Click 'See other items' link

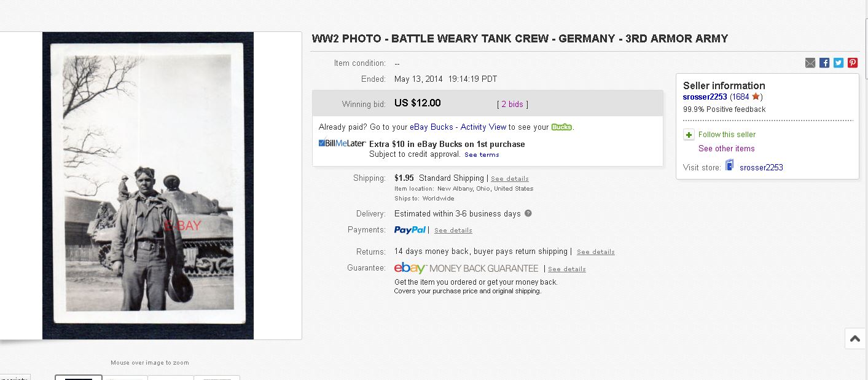[726, 149]
